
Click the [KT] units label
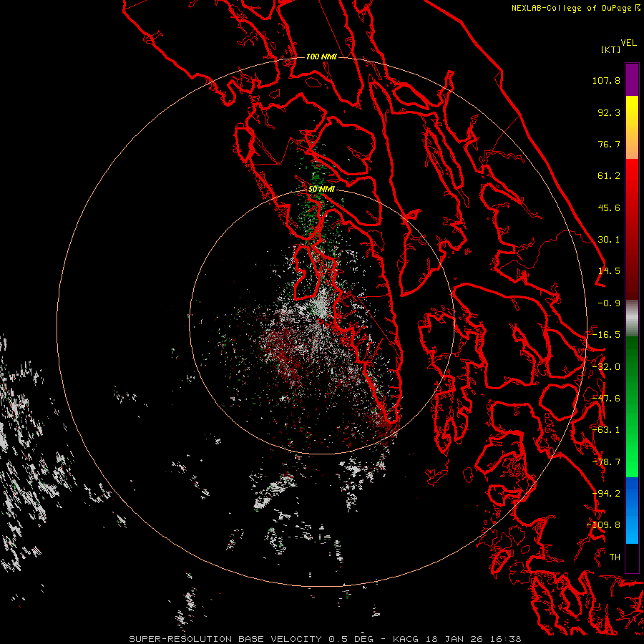tap(610, 49)
